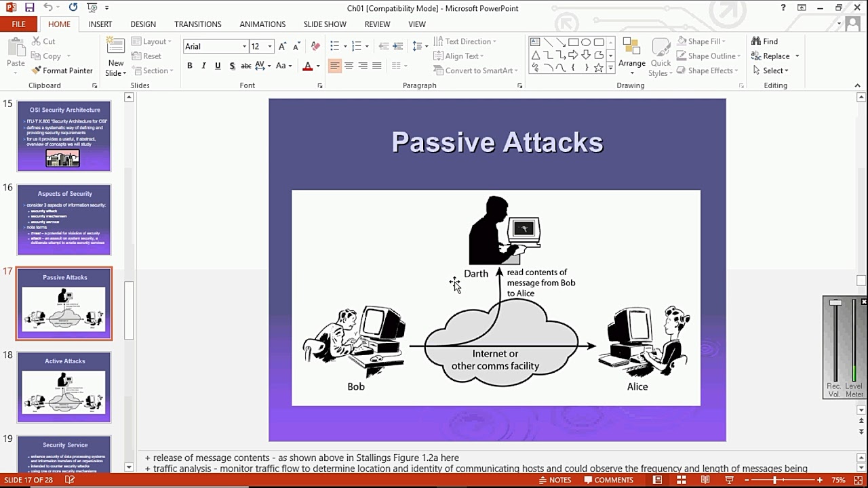This screenshot has width=868, height=488.
Task: Switch to Reading View
Action: [x=705, y=480]
